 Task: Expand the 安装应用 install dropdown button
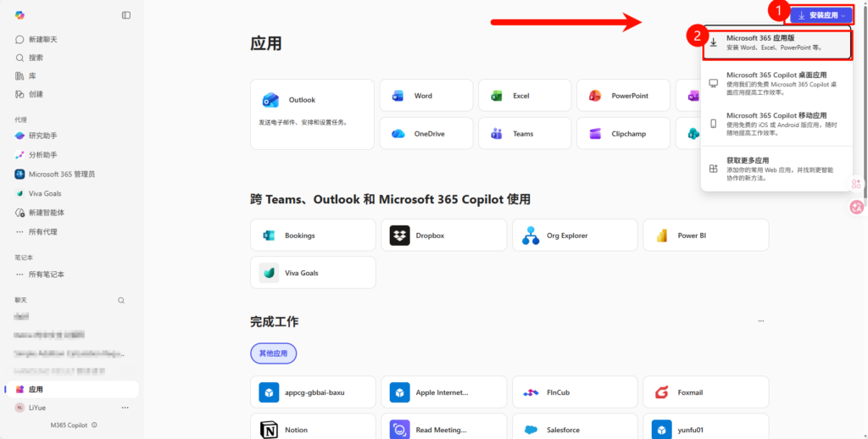(821, 15)
